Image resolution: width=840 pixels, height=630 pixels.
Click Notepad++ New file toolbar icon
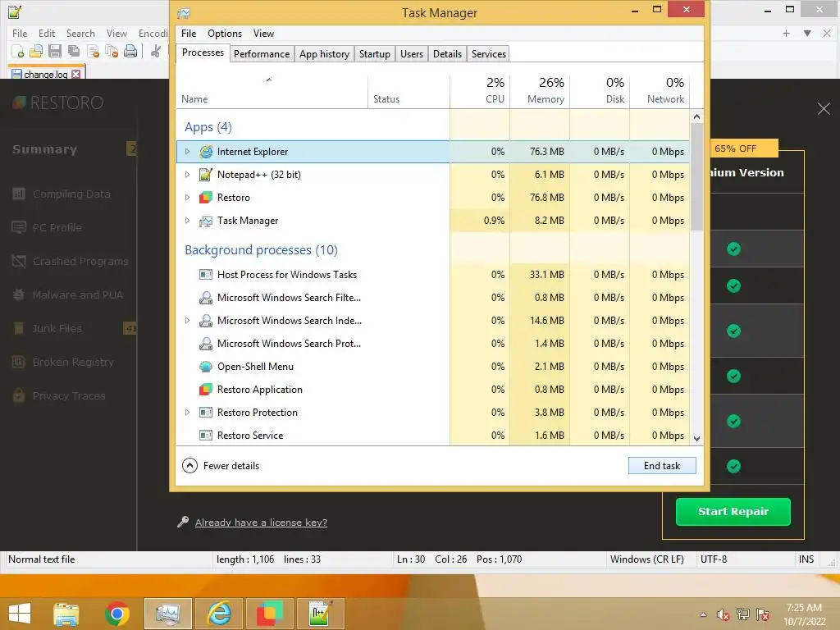18,52
